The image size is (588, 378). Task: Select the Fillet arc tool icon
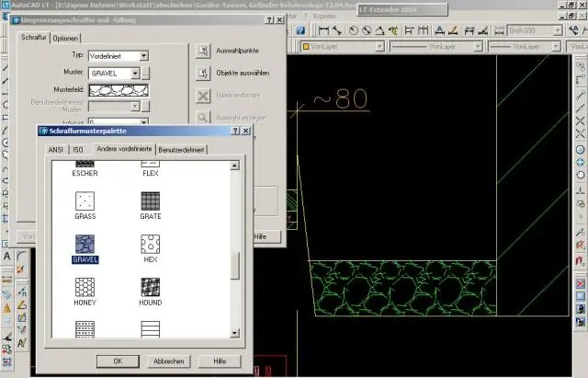22,256
